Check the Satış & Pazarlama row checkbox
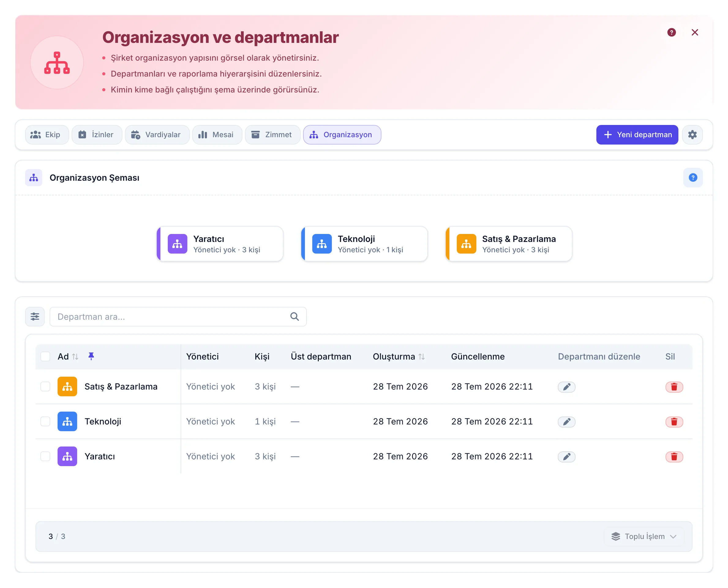728x588 pixels. click(x=45, y=386)
